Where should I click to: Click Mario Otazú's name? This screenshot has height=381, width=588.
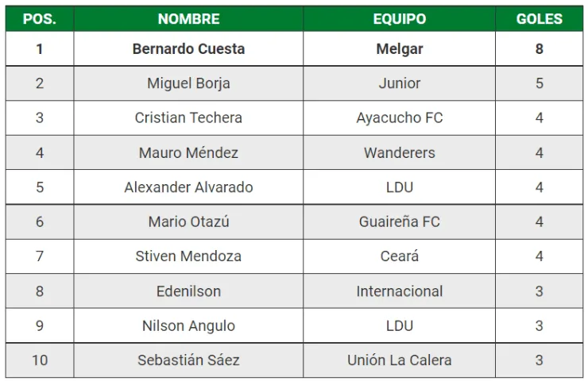(x=188, y=221)
